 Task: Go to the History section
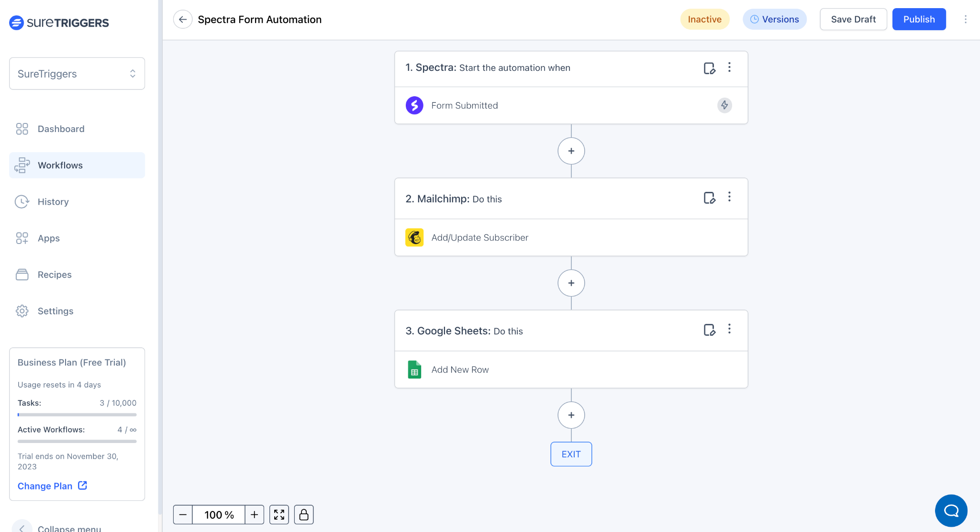click(53, 202)
